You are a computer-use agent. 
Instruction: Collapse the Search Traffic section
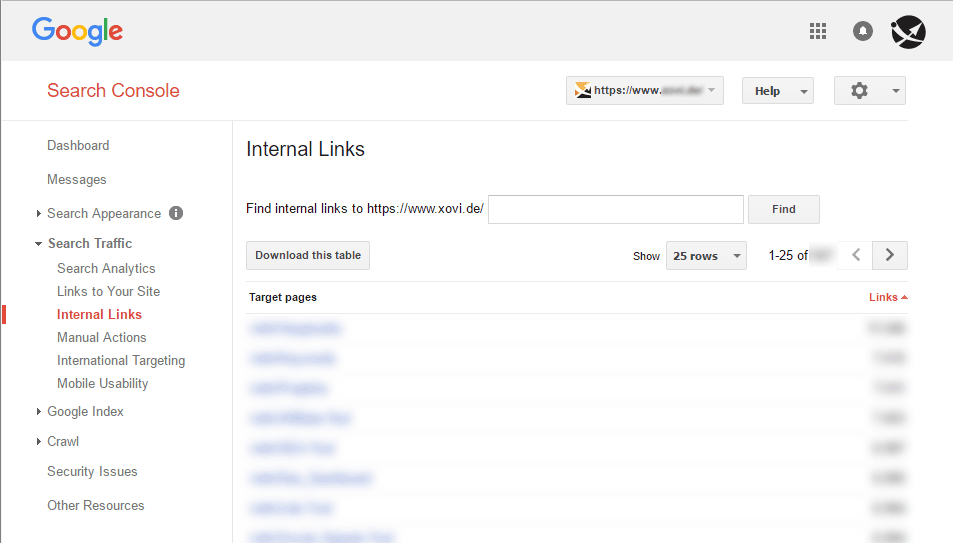38,243
